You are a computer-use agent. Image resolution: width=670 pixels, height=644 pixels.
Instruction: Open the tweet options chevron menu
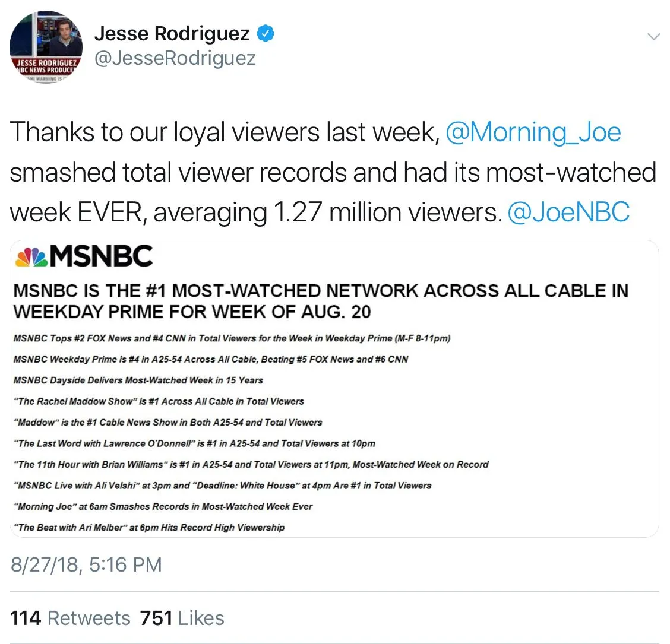pyautogui.click(x=653, y=37)
